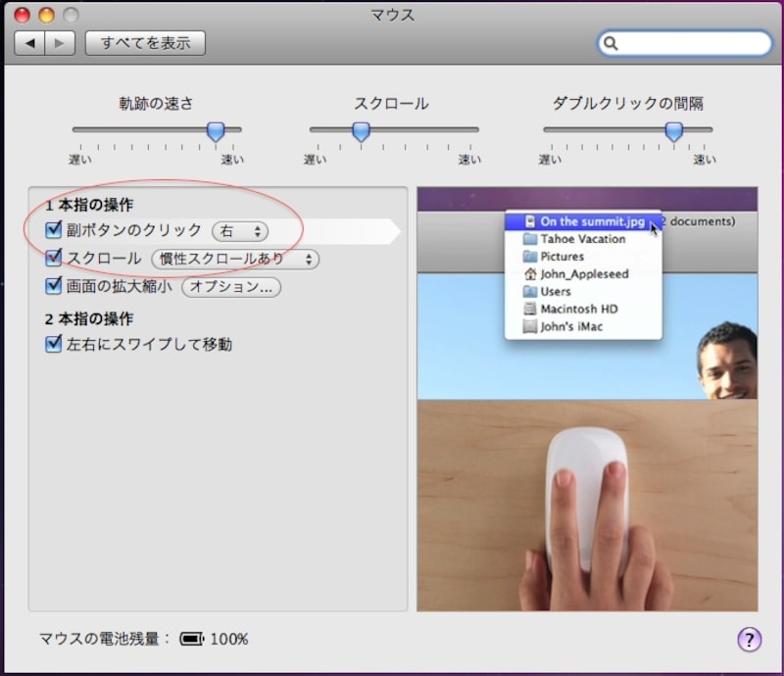Adjust the ダブルクリックの間隔 slider
Viewport: 784px width, 676px height.
point(674,132)
